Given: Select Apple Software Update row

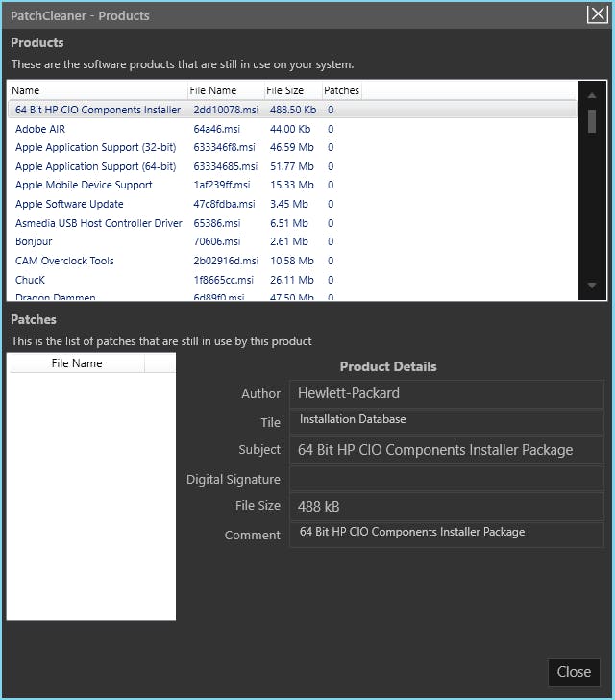Looking at the screenshot, I should [x=292, y=204].
